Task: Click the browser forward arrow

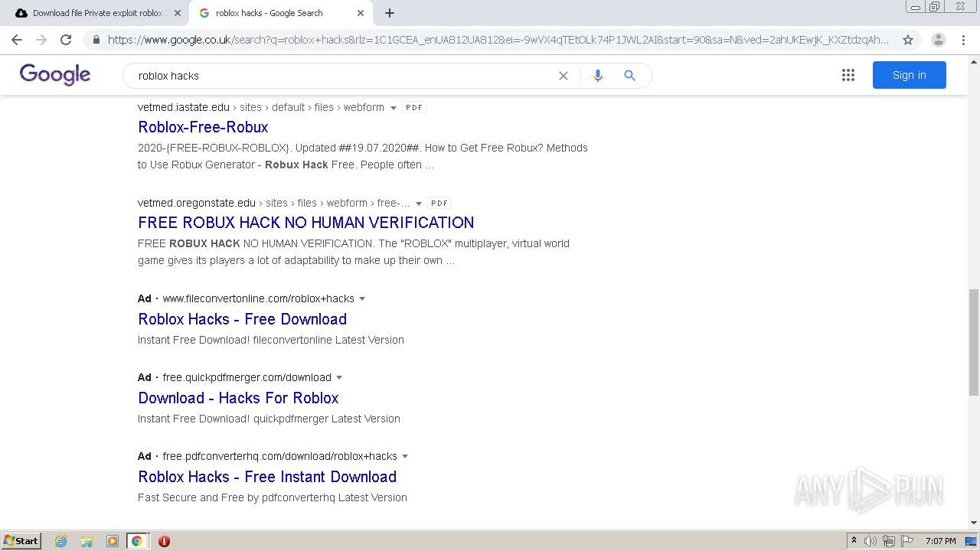Action: point(41,40)
